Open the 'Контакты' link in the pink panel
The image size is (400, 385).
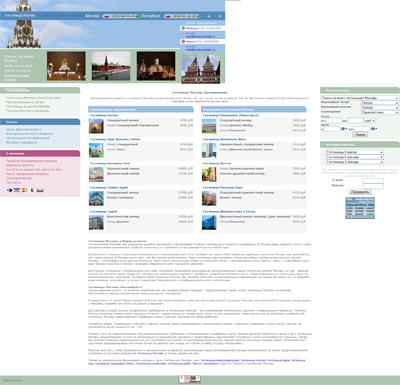(13, 183)
